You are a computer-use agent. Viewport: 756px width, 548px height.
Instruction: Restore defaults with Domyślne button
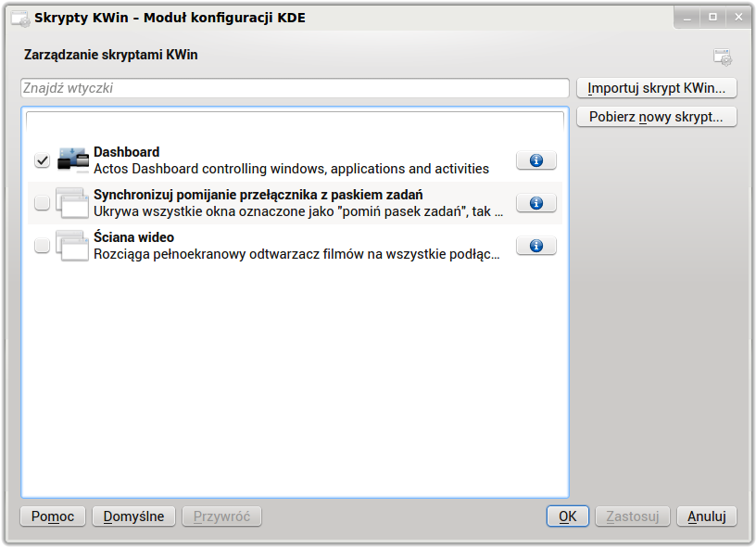point(133,516)
